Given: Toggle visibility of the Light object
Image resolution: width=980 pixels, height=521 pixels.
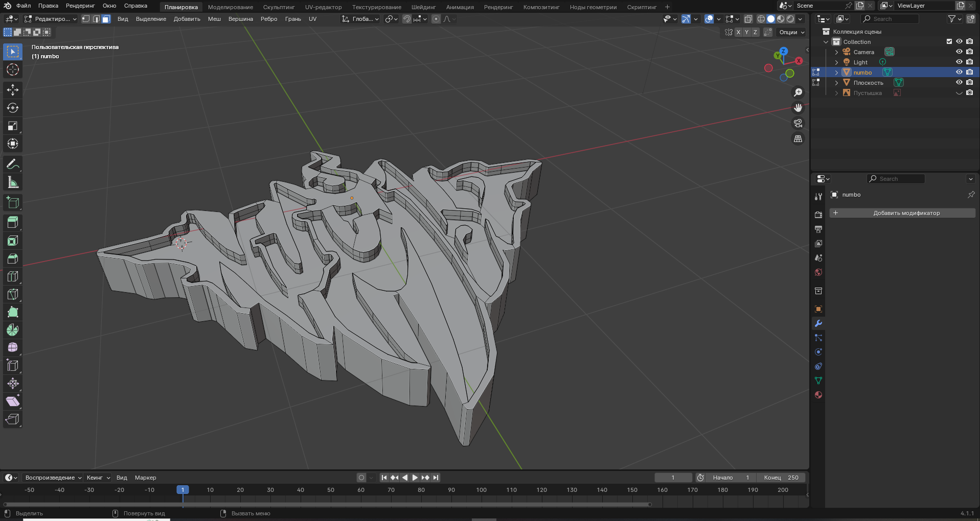Looking at the screenshot, I should [x=959, y=62].
